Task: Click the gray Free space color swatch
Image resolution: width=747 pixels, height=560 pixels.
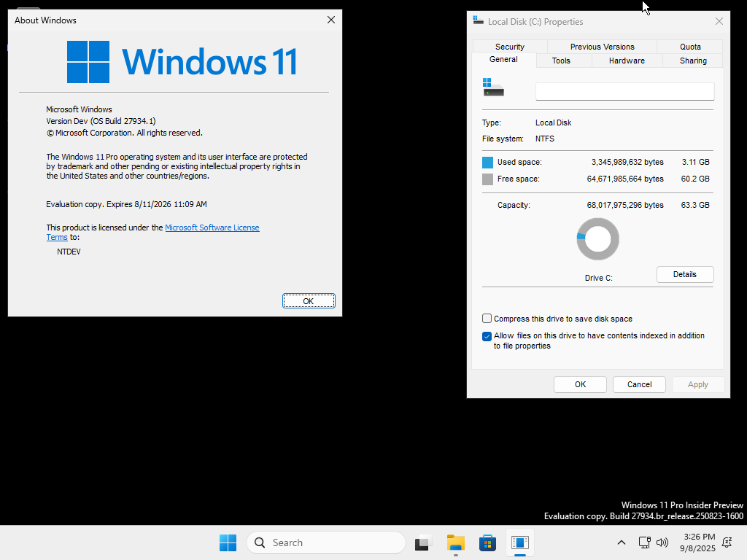Action: 488,179
